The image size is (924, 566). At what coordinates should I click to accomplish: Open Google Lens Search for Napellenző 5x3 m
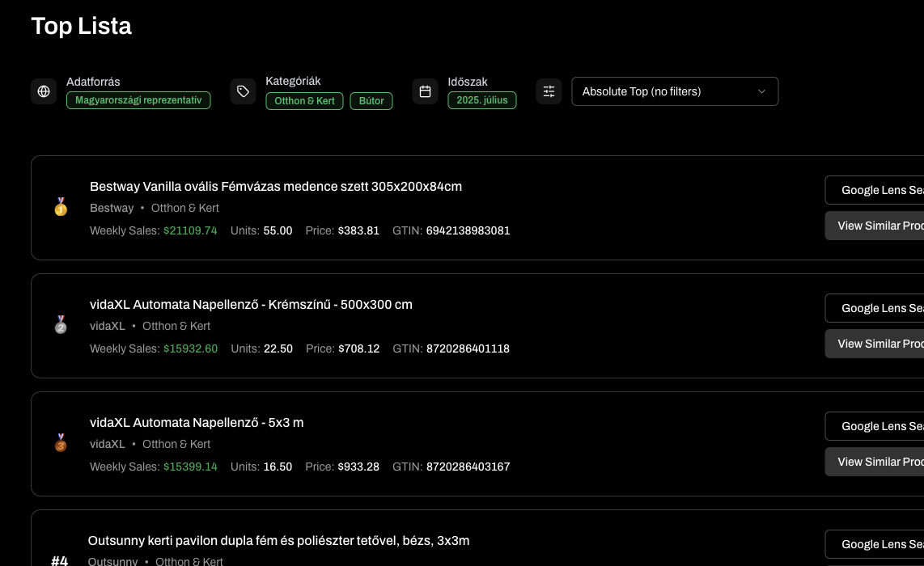pyautogui.click(x=875, y=426)
